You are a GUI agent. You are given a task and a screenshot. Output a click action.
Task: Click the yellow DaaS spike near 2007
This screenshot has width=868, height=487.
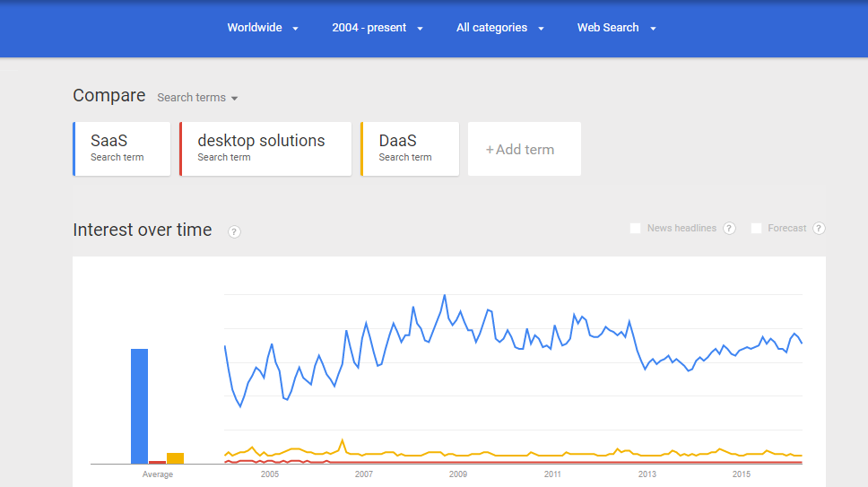(x=343, y=441)
